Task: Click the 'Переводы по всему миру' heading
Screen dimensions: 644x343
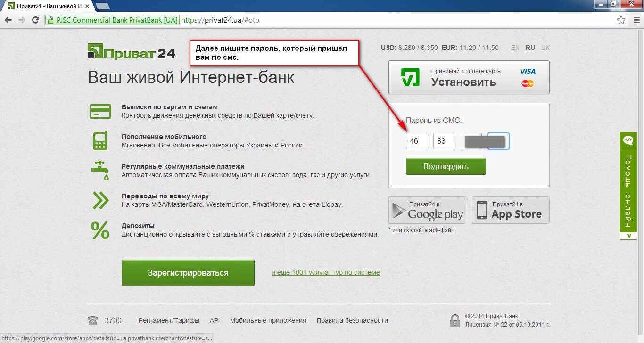Action: click(165, 196)
